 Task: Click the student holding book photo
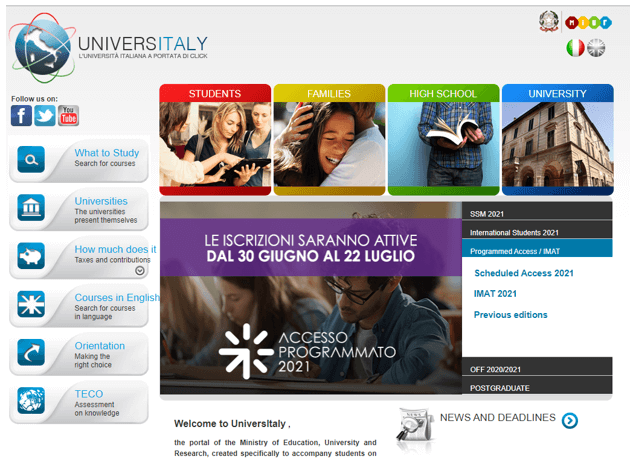tap(443, 144)
